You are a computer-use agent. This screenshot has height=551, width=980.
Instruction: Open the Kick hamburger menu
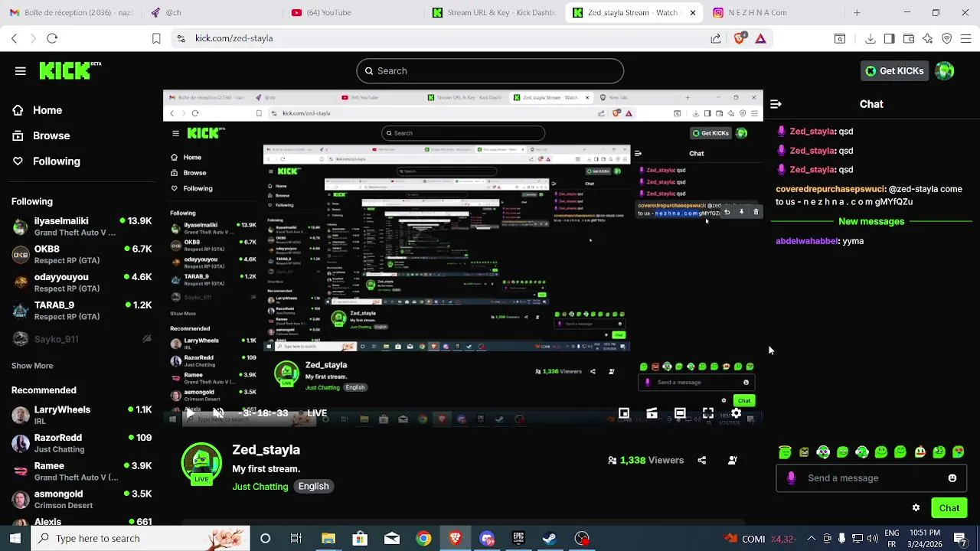[x=21, y=71]
